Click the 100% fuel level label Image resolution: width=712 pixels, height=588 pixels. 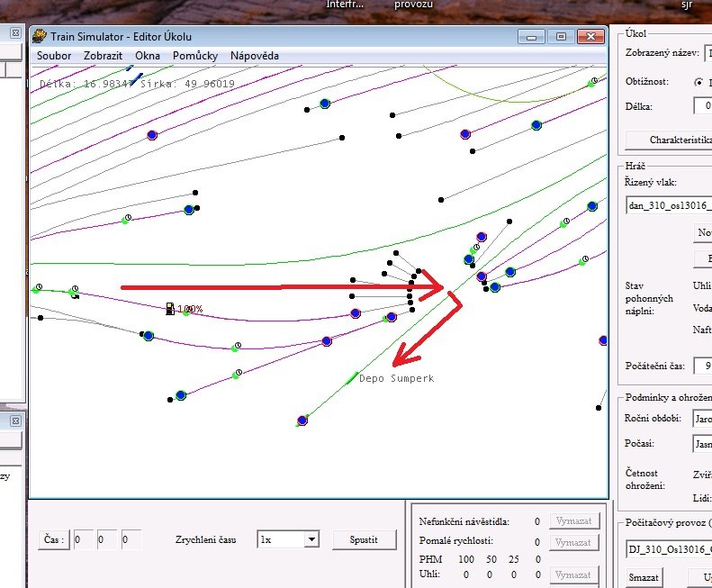190,309
